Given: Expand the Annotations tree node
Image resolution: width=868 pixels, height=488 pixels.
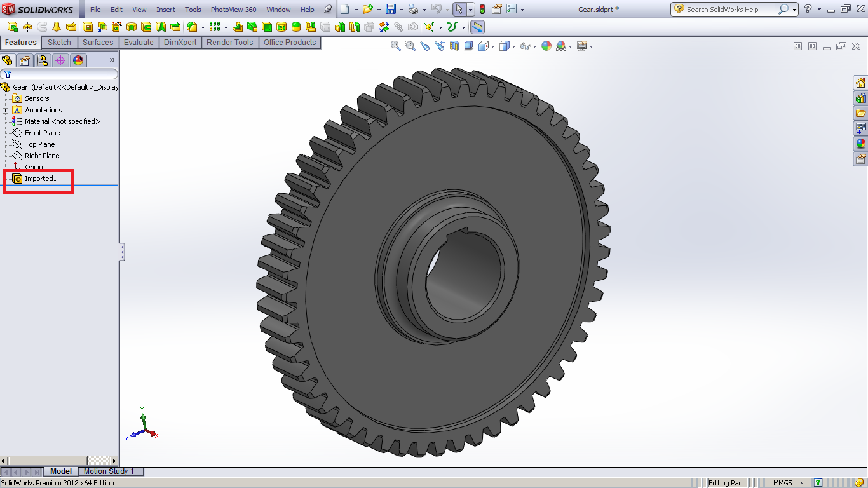Looking at the screenshot, I should tap(6, 110).
